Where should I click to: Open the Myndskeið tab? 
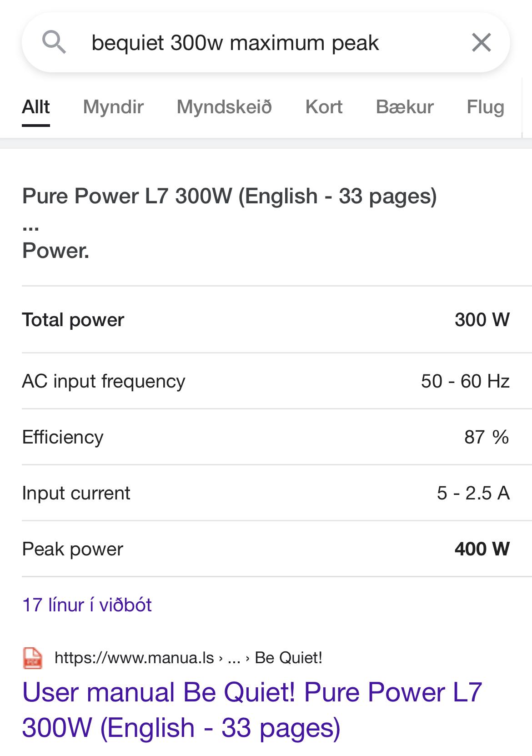point(224,107)
